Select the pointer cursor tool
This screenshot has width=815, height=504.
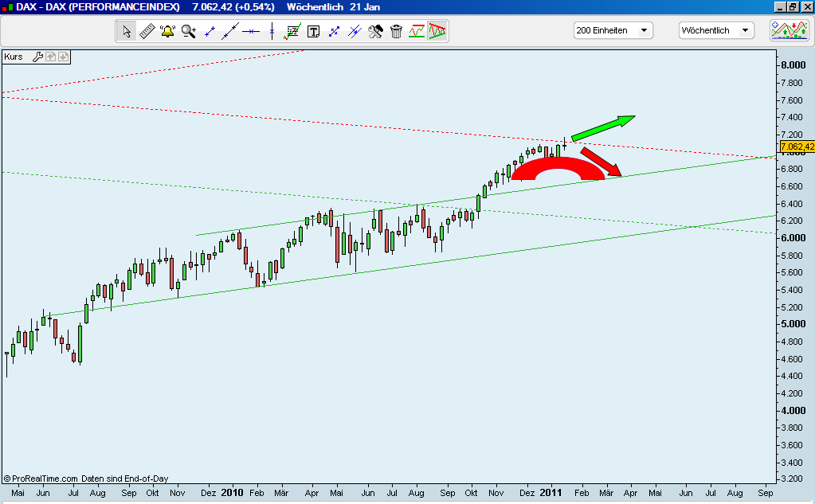[x=127, y=31]
